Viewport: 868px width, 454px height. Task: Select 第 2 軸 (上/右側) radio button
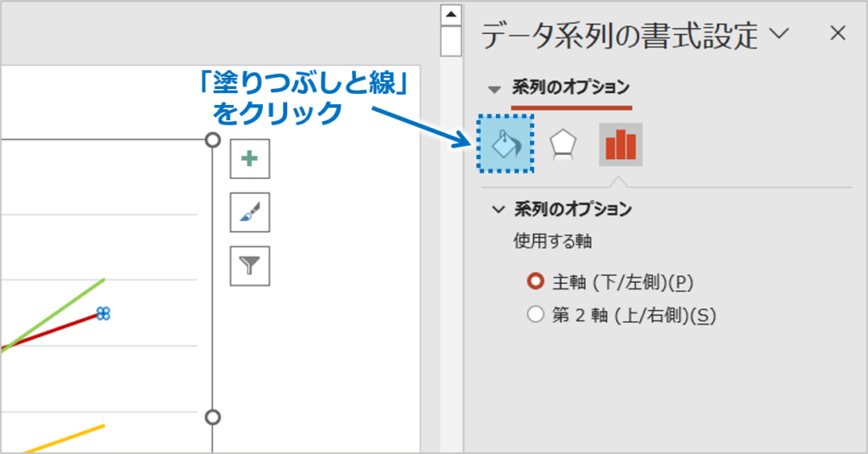pyautogui.click(x=536, y=314)
